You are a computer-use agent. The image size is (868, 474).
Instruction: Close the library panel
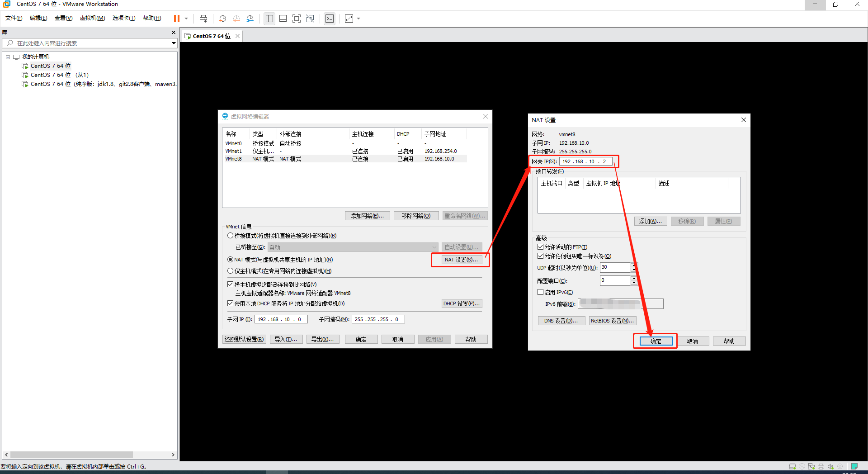tap(174, 33)
